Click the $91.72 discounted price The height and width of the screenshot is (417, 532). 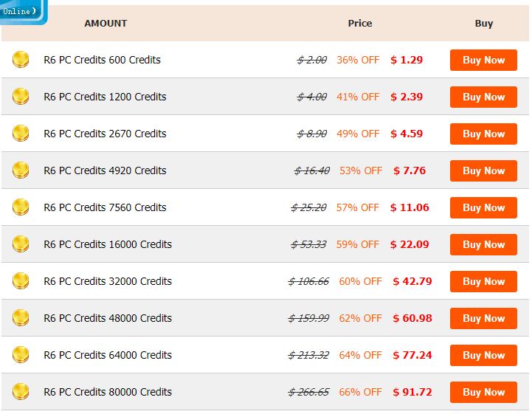(x=412, y=392)
